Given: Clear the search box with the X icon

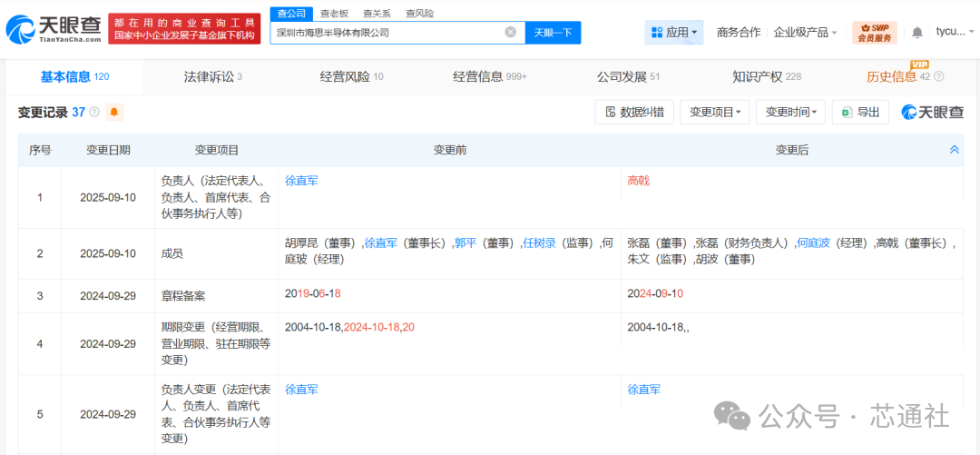Looking at the screenshot, I should [510, 33].
